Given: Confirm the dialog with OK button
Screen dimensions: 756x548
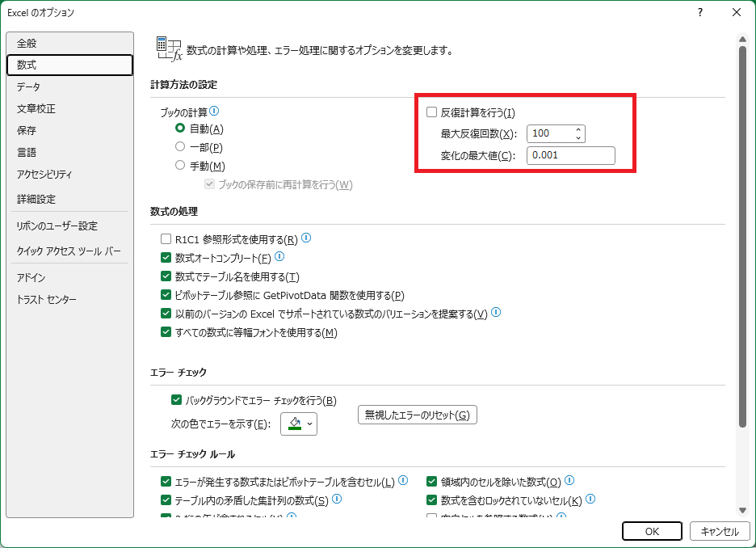Looking at the screenshot, I should pyautogui.click(x=652, y=531).
